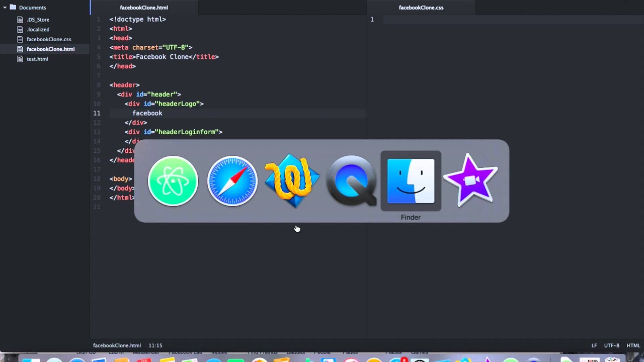Select iMovie purple star icon in switcher

(470, 180)
